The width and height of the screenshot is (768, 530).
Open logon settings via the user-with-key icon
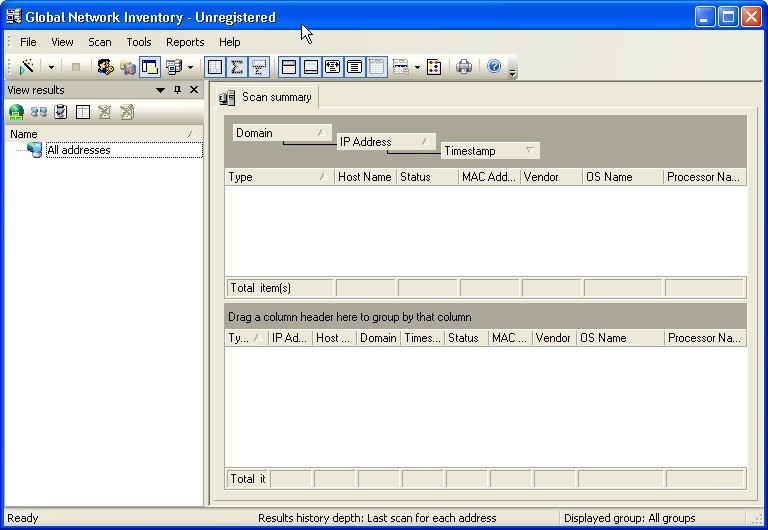pyautogui.click(x=105, y=67)
